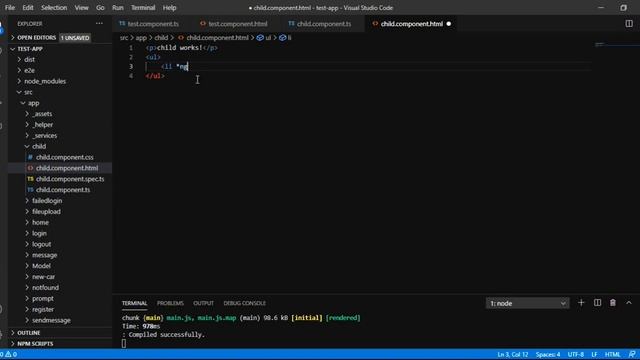Open the File menu
This screenshot has height=360, width=640.
tap(10, 8)
